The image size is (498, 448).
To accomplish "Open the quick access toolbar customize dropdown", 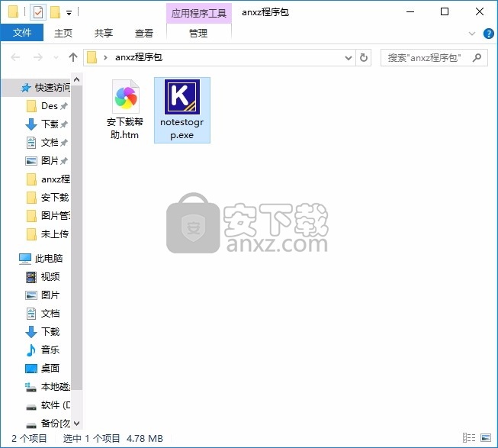I will (69, 13).
